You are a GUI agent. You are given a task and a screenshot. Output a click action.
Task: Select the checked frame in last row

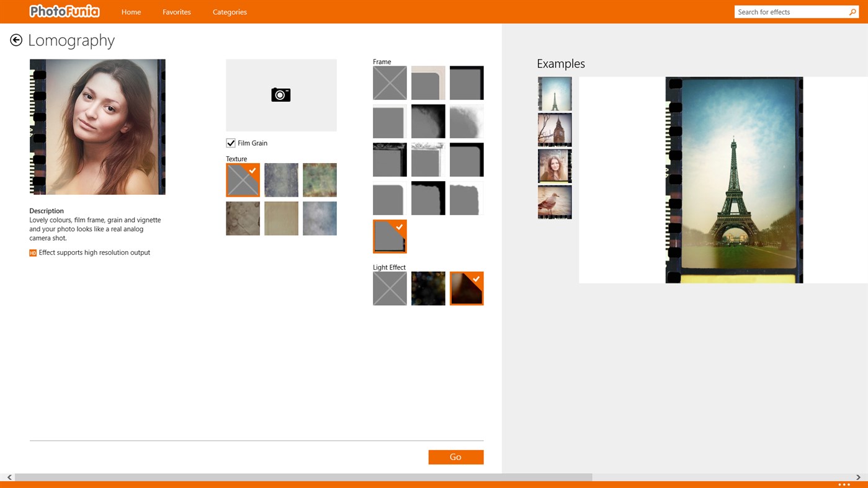tap(390, 236)
